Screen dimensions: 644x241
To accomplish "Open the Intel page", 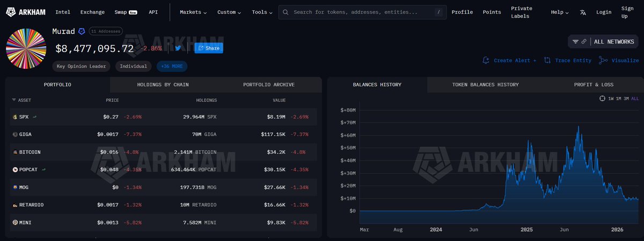I will pyautogui.click(x=63, y=12).
